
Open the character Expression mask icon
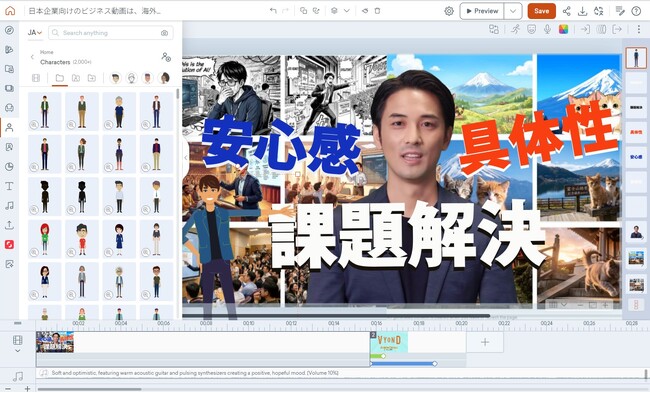[531, 29]
